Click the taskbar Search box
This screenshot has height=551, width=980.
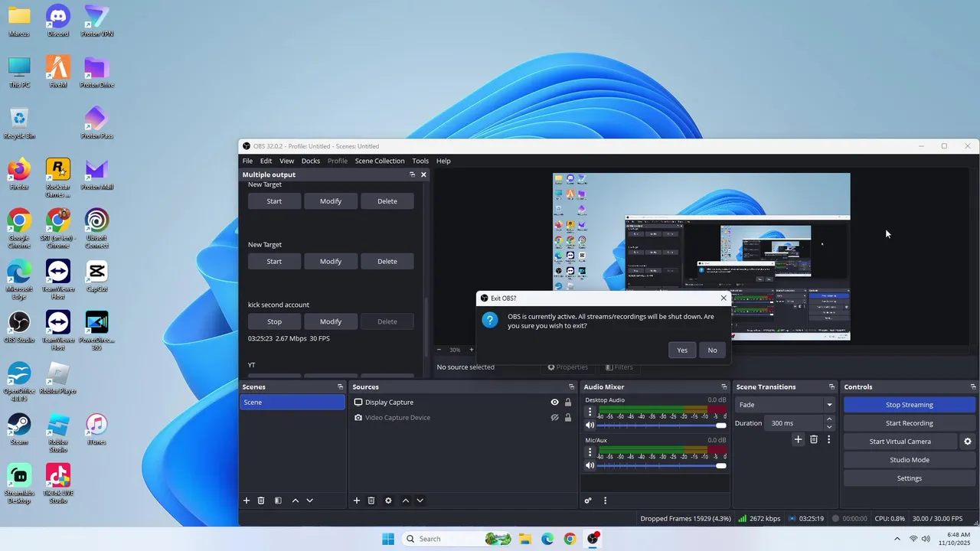[x=456, y=539]
